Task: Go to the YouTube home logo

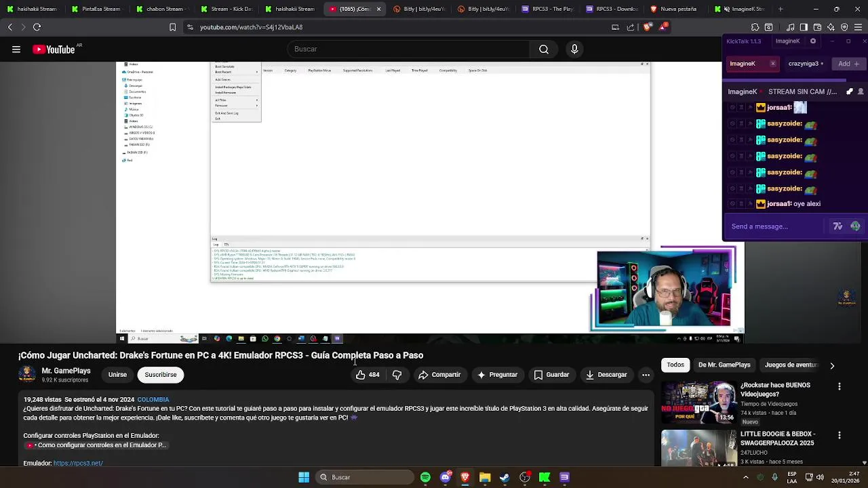Action: coord(54,49)
